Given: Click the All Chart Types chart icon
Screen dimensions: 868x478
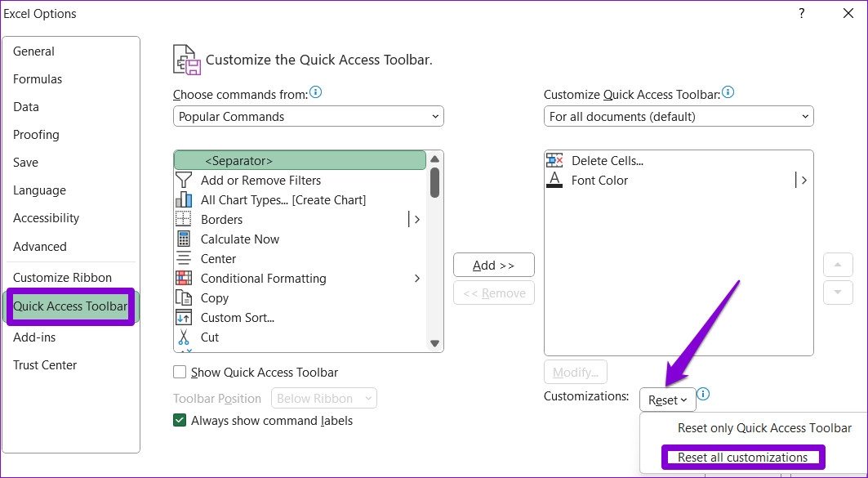Looking at the screenshot, I should pos(183,200).
